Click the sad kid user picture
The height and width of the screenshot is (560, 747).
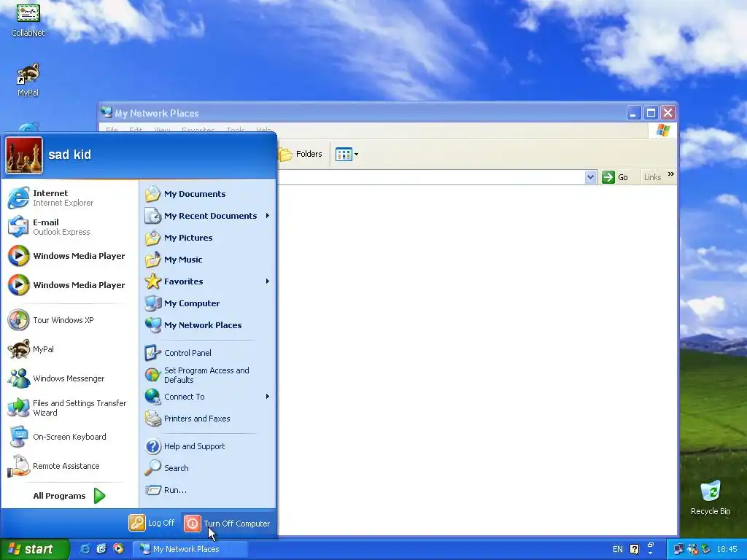24,156
